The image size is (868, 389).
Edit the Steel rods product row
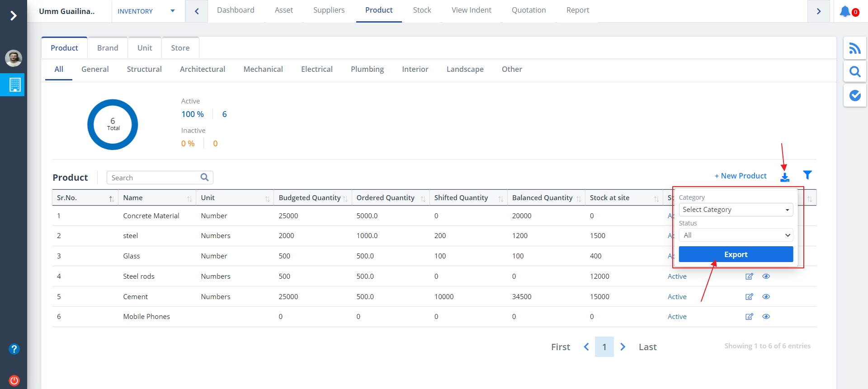coord(749,277)
